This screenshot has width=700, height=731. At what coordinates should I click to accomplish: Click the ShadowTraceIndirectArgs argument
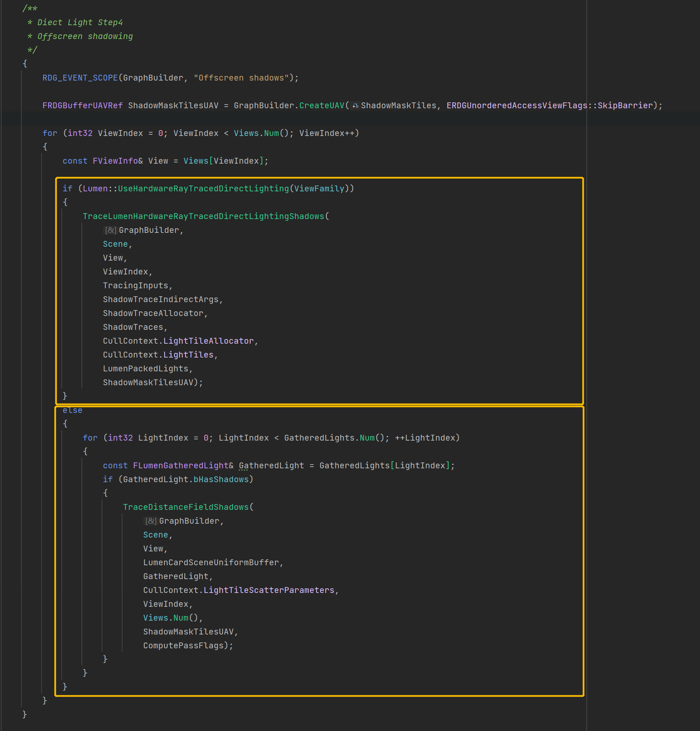[x=160, y=299]
